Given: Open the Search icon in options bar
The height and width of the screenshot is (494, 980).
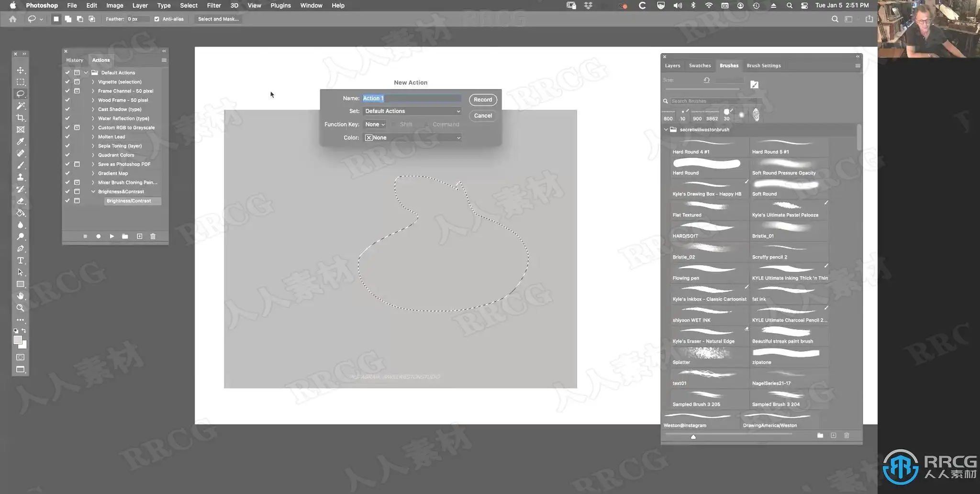Looking at the screenshot, I should [835, 19].
